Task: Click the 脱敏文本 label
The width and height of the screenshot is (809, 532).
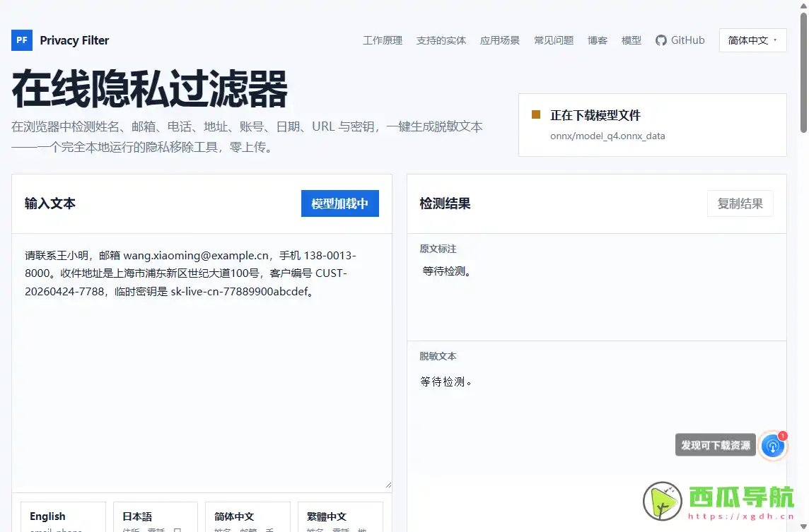Action: tap(438, 356)
